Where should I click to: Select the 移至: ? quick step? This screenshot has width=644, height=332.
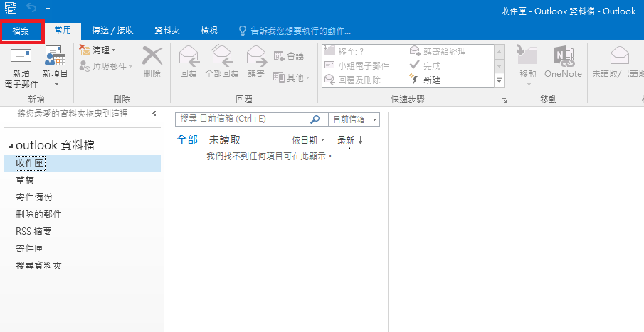tap(344, 51)
